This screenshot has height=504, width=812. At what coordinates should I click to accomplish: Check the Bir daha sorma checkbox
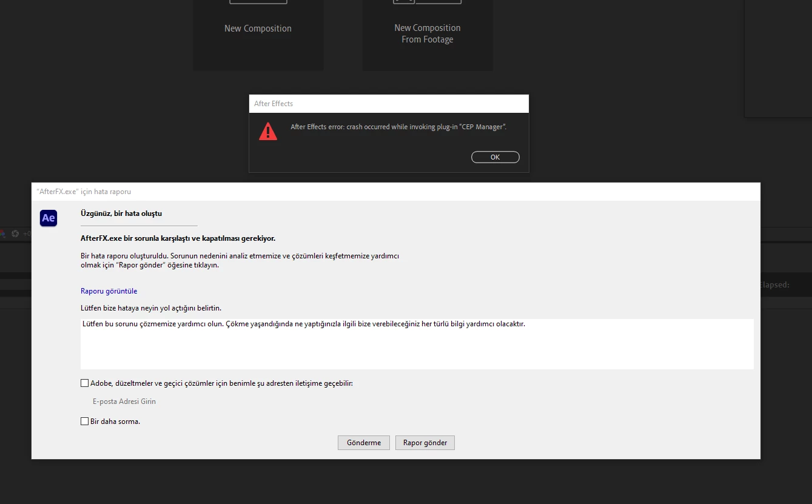(x=84, y=421)
